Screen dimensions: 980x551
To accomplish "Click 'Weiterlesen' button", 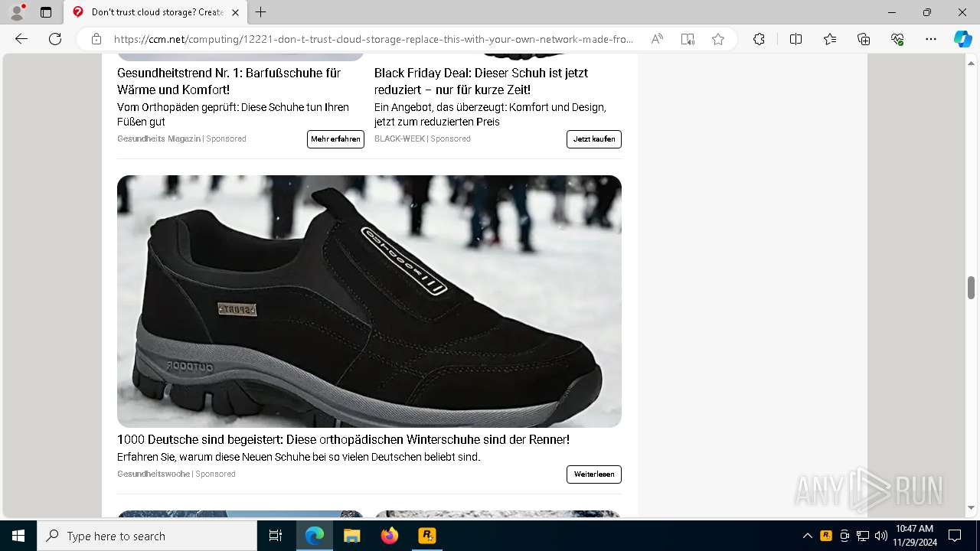I will 594,474.
